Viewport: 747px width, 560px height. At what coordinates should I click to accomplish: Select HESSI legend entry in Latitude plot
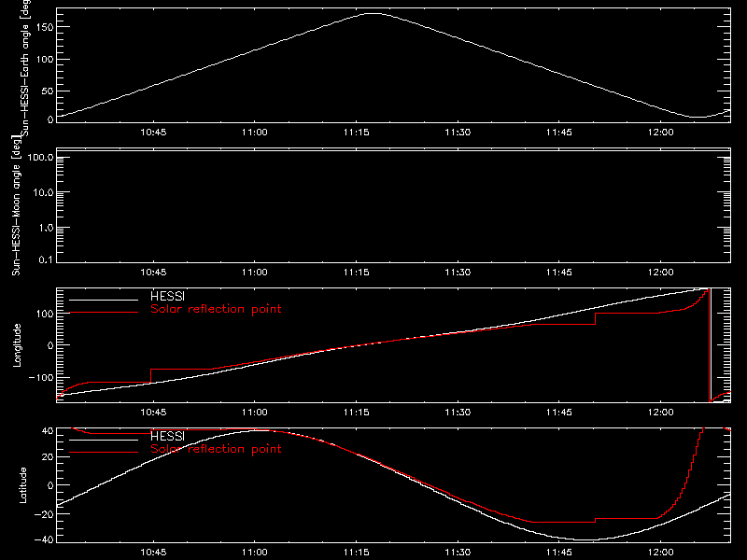click(x=167, y=436)
